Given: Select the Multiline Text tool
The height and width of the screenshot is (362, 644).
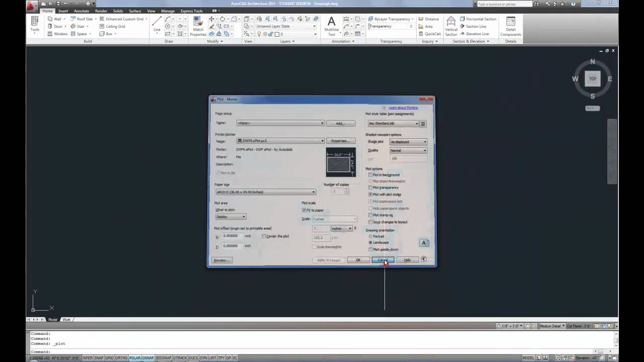Looking at the screenshot, I should [x=332, y=26].
